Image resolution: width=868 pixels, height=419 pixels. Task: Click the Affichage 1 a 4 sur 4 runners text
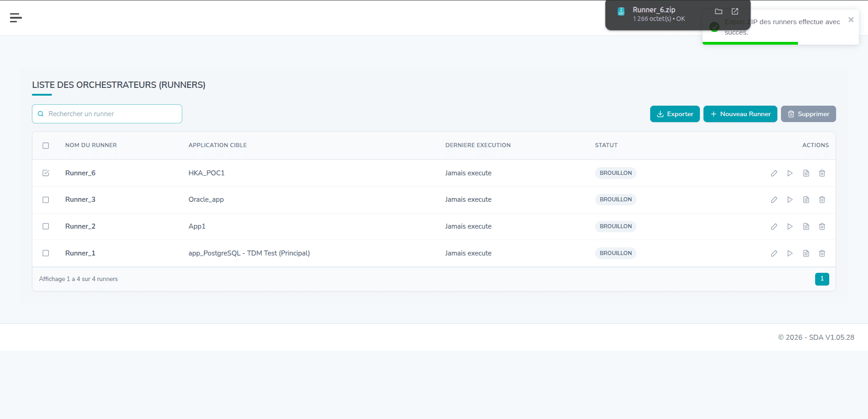coord(78,279)
